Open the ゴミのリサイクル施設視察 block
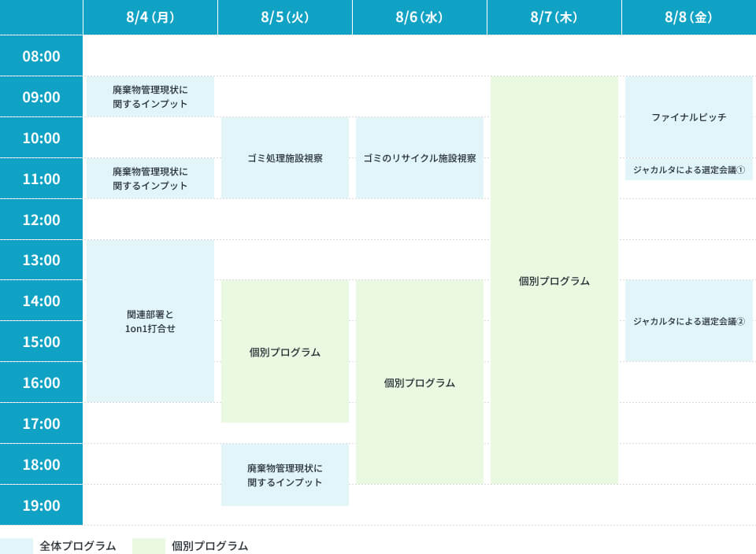The width and height of the screenshot is (756, 554). click(420, 157)
